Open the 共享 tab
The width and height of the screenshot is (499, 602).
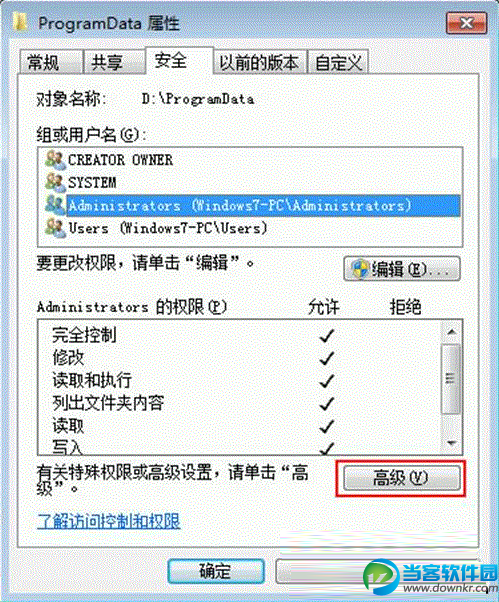point(114,62)
